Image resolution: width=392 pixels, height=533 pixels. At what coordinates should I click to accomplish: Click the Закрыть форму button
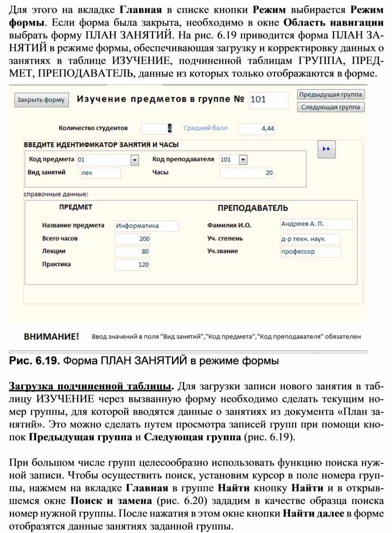(41, 100)
